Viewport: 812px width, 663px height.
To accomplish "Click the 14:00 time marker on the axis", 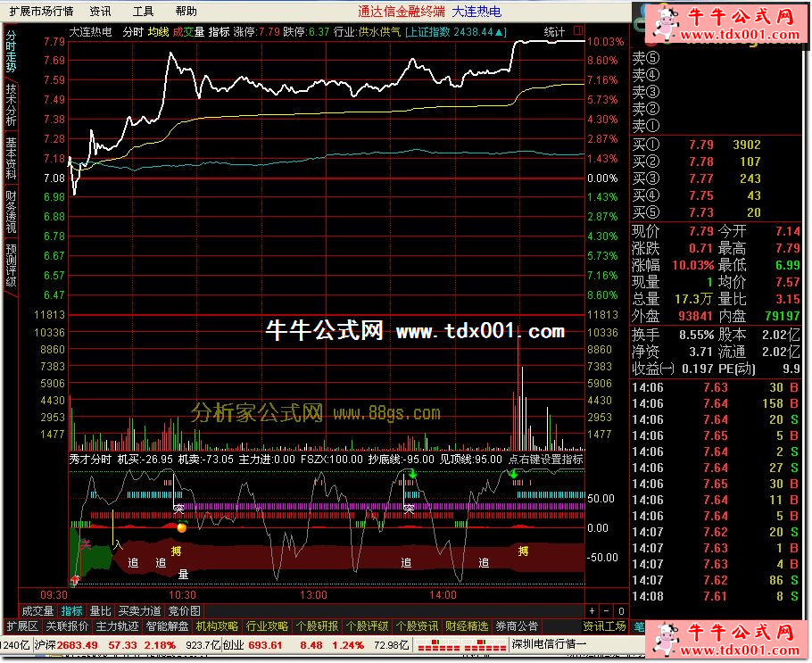I will point(443,595).
